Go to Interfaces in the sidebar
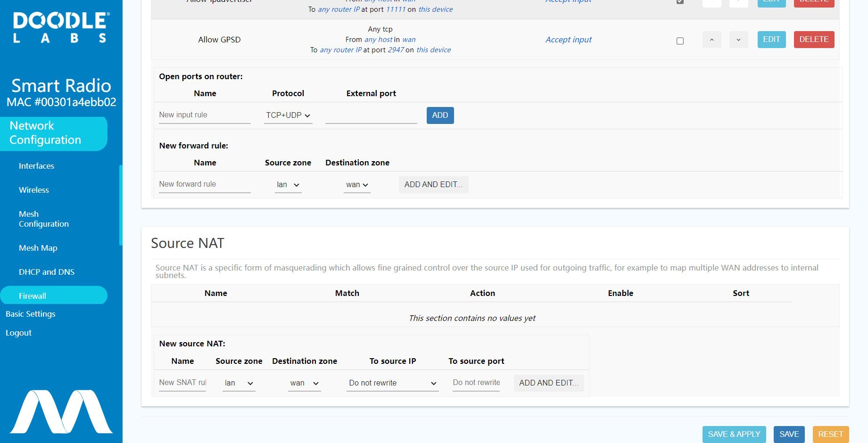The width and height of the screenshot is (868, 443). pos(36,166)
